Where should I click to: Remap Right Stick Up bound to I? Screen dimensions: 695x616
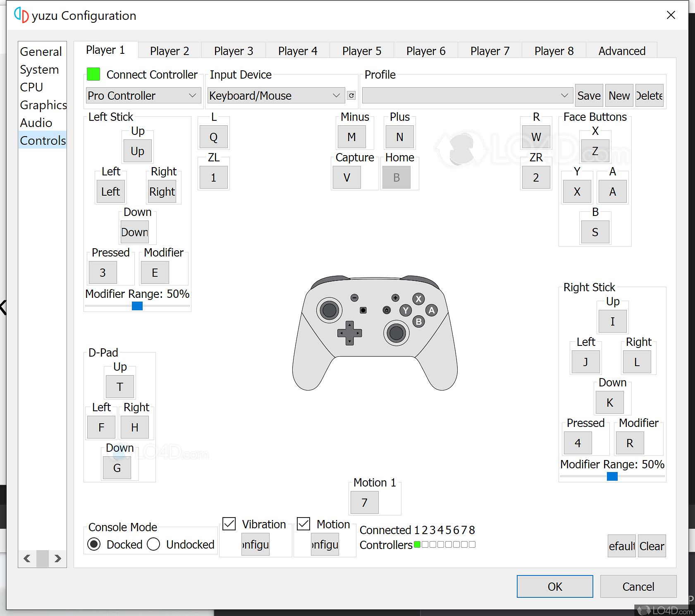613,321
